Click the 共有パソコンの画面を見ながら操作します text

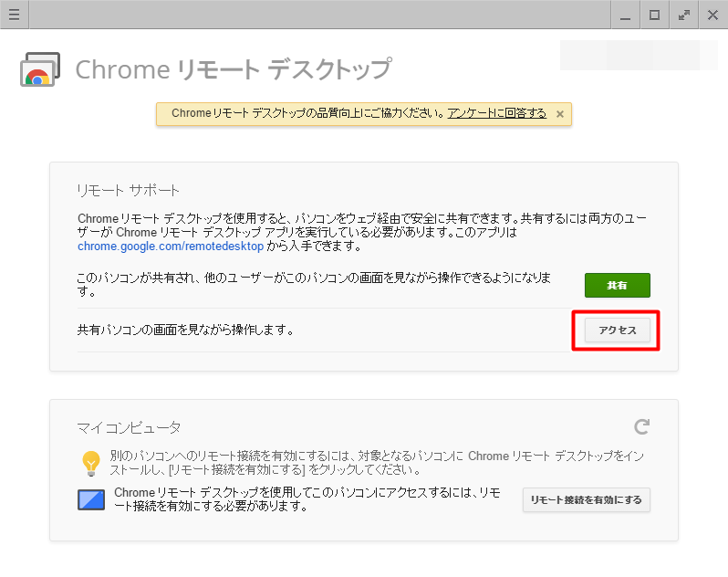[x=185, y=330]
